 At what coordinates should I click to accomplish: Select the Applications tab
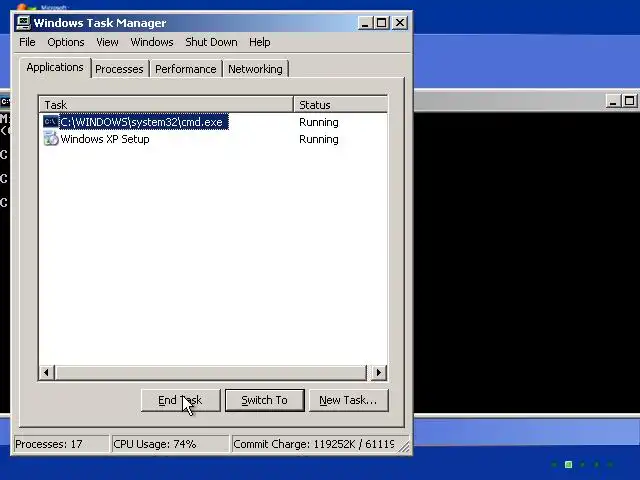pos(55,67)
